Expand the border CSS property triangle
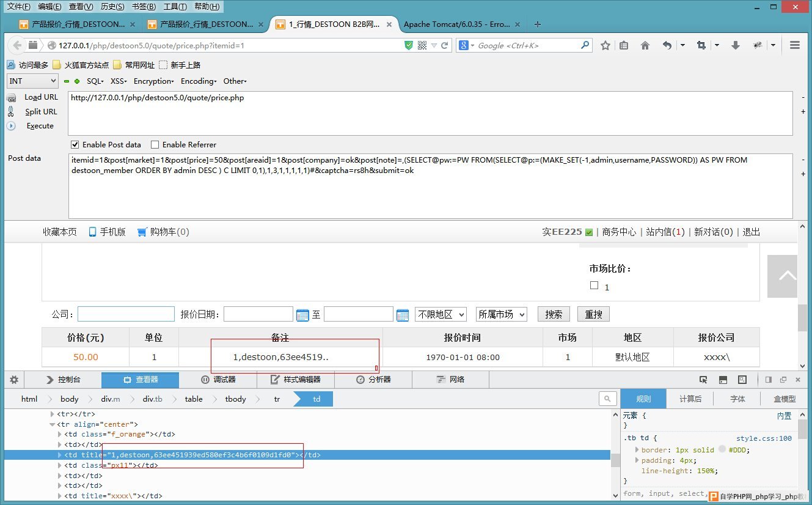This screenshot has width=812, height=505. tap(637, 449)
